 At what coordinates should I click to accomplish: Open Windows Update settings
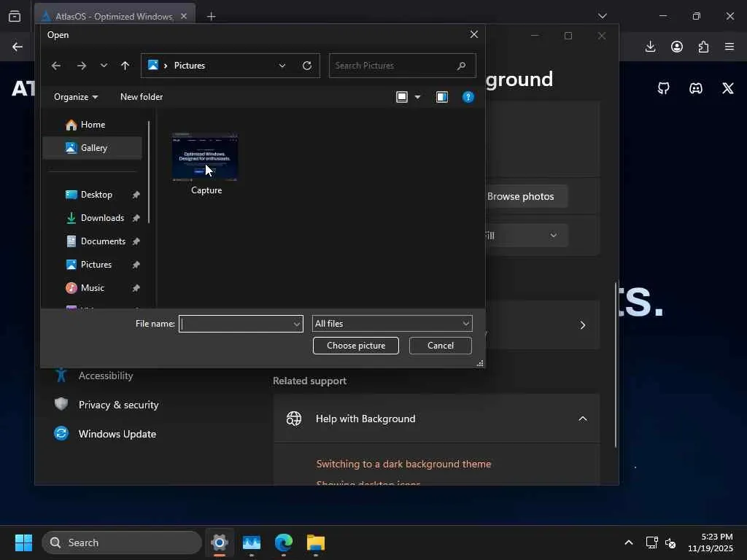click(x=117, y=434)
